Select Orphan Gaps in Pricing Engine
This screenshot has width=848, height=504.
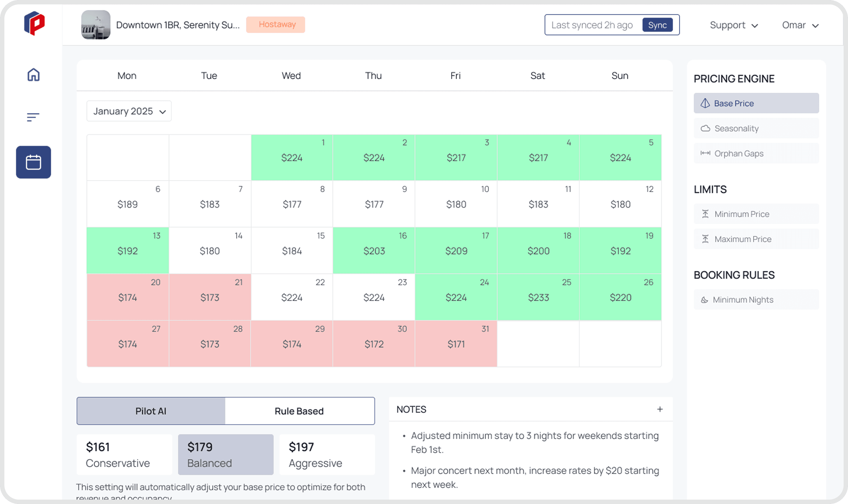click(x=756, y=153)
